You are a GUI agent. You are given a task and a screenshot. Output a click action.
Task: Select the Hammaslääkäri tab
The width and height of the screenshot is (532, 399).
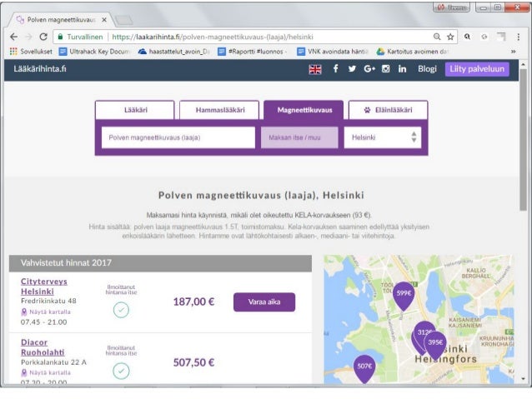click(x=219, y=110)
